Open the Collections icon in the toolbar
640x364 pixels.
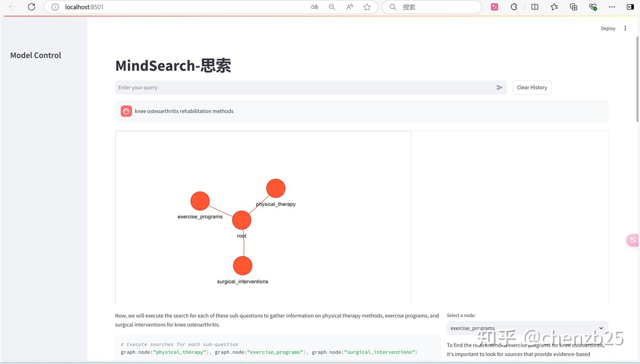pyautogui.click(x=573, y=7)
